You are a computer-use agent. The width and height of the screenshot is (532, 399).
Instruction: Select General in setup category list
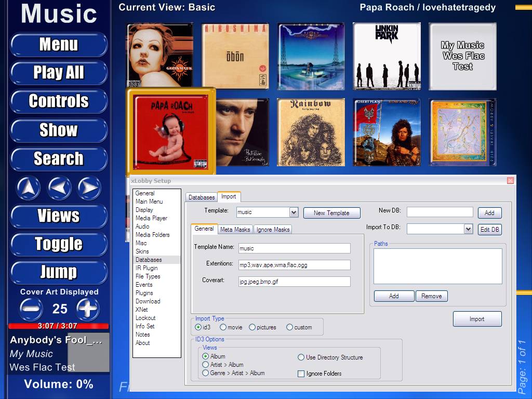coord(156,193)
